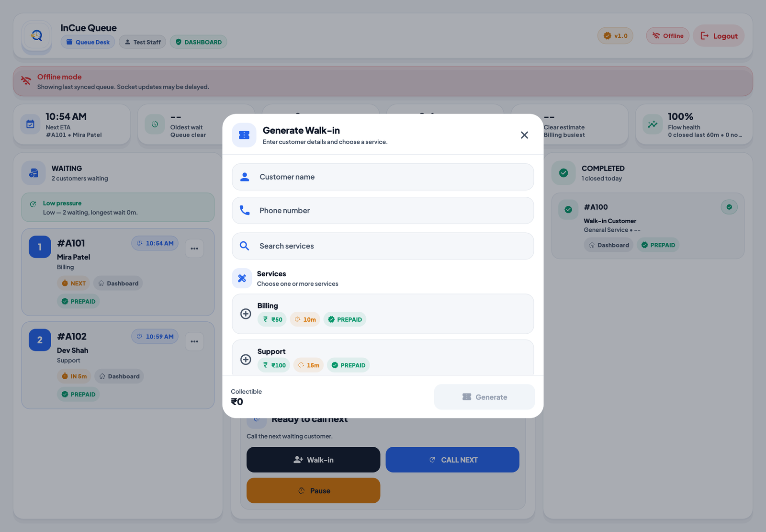Open options menu for ticket #A102
Screen dimensions: 766x532
[x=194, y=341]
